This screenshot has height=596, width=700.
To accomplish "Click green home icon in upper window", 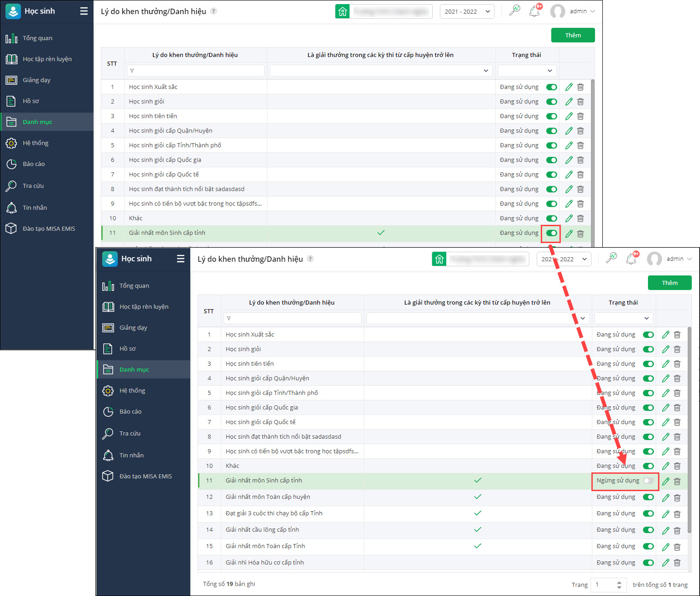I will pos(342,11).
